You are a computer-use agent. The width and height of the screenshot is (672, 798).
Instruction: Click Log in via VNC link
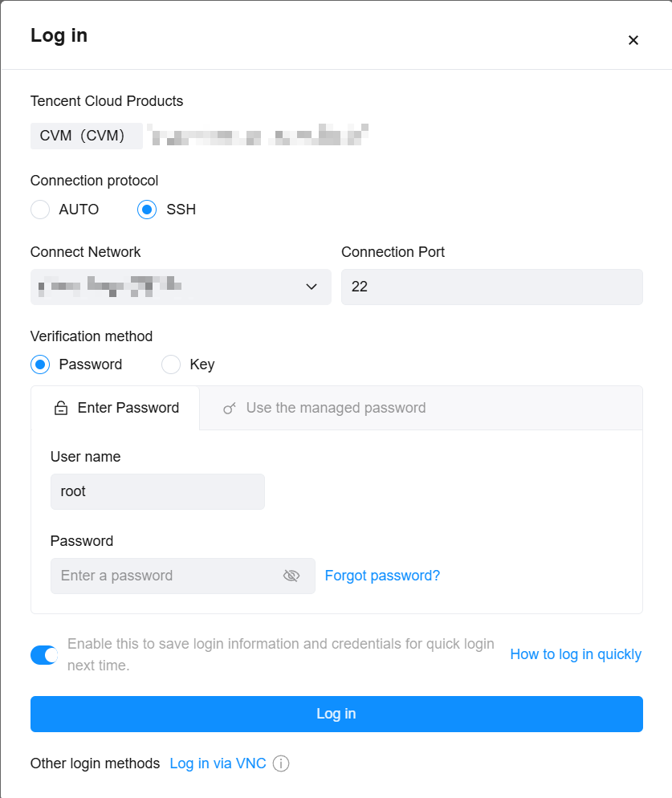coord(218,763)
